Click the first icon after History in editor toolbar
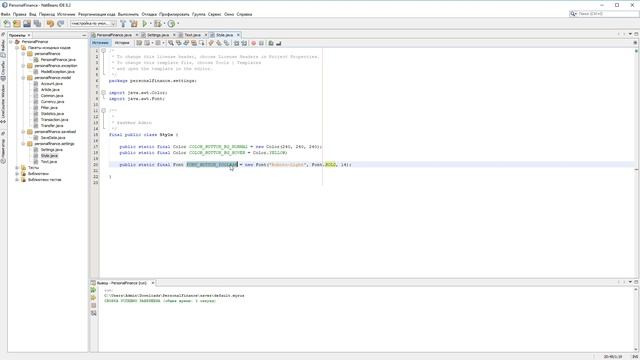This screenshot has width=640, height=360. coord(139,43)
